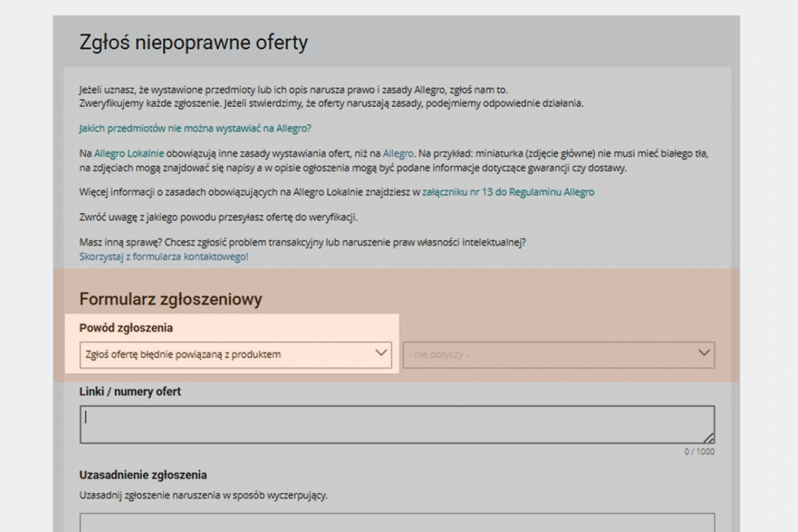Click the '0 / 1000' character counter
The width and height of the screenshot is (798, 532).
(700, 452)
